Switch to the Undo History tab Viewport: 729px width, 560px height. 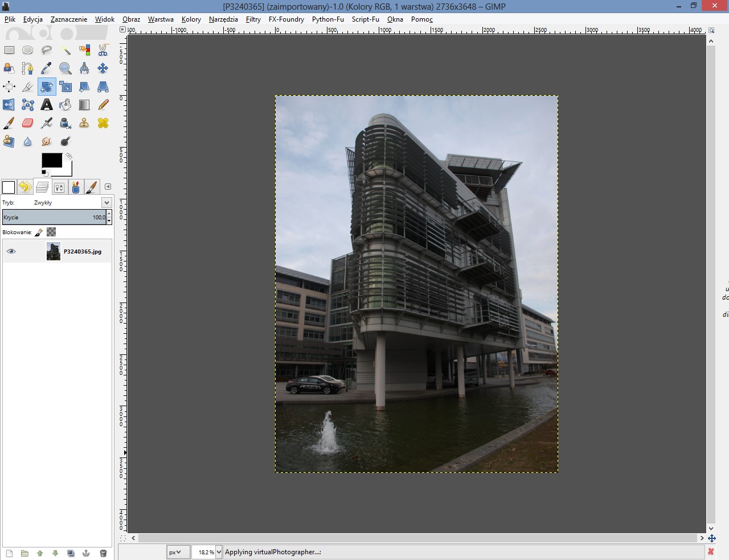[24, 187]
